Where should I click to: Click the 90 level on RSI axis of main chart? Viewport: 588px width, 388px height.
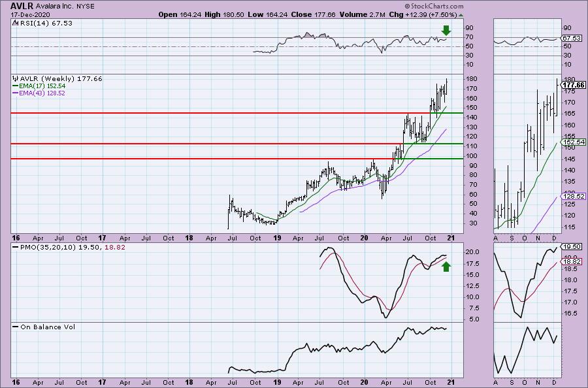tap(470, 27)
